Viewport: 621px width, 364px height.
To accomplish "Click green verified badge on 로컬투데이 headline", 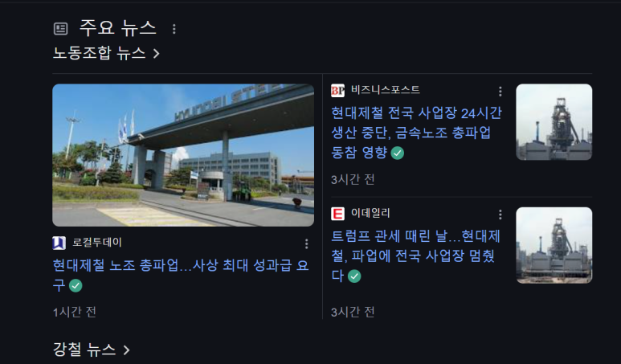I will pos(76,285).
